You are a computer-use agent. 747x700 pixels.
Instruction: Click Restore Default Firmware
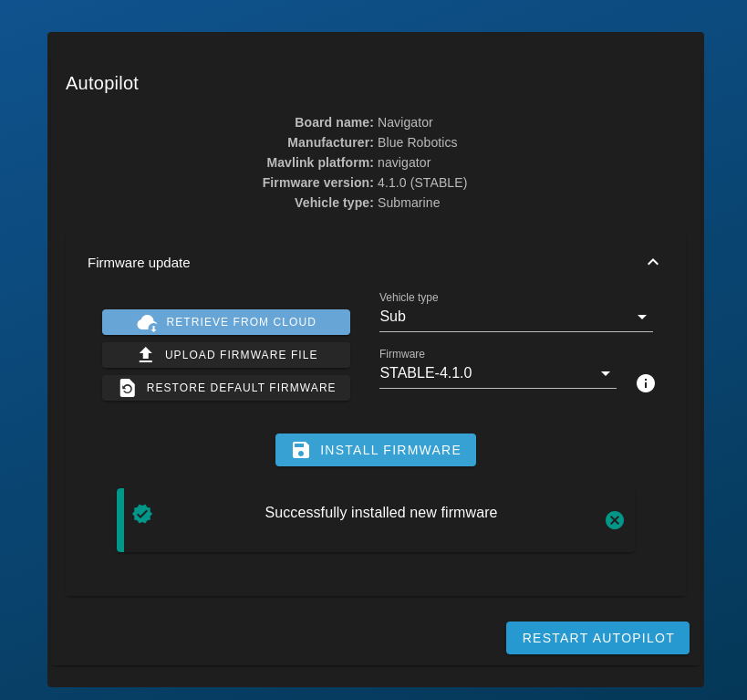226,388
